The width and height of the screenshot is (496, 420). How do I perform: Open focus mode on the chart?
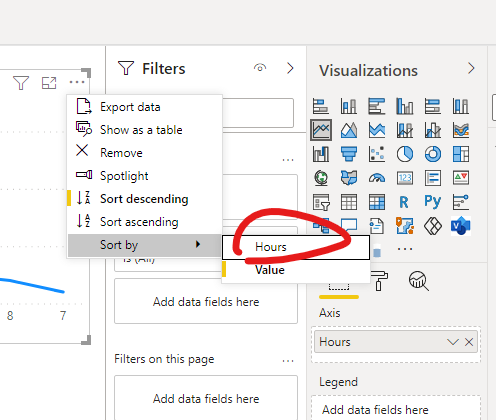pyautogui.click(x=49, y=83)
